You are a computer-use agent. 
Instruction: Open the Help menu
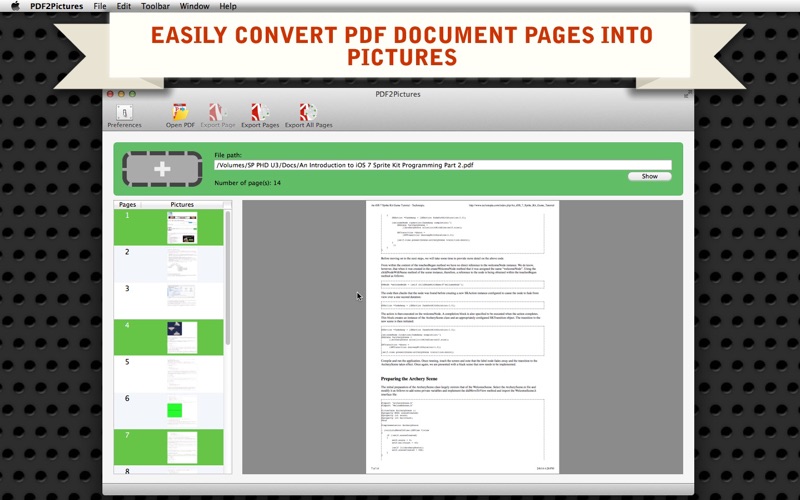click(228, 6)
